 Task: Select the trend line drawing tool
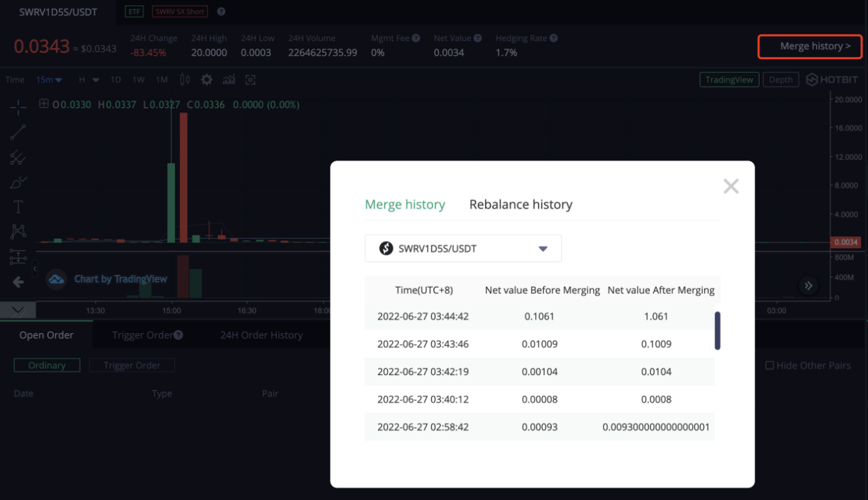tap(18, 132)
